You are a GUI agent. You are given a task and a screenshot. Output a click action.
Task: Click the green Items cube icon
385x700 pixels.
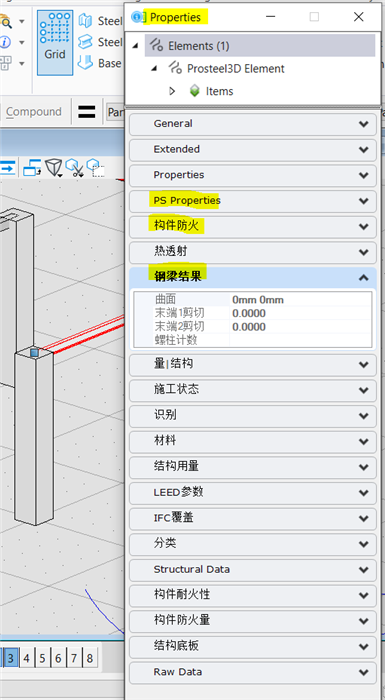point(195,91)
